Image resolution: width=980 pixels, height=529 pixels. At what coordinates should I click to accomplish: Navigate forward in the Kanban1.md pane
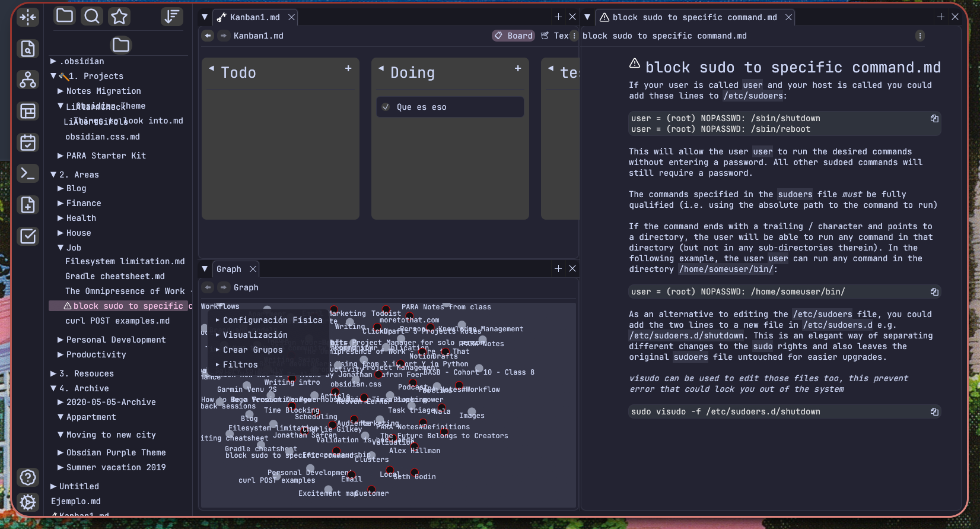pos(224,36)
